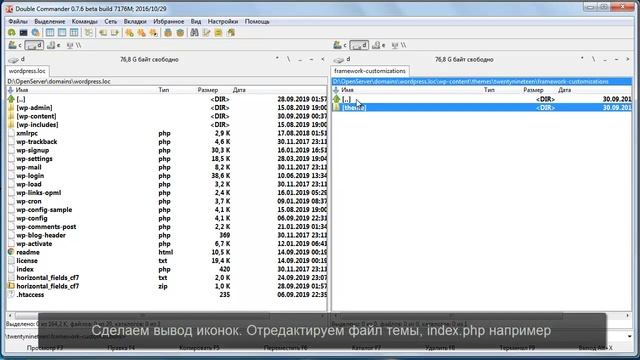The width and height of the screenshot is (640, 360).
Task: Open the Команды menu
Action: 84,21
